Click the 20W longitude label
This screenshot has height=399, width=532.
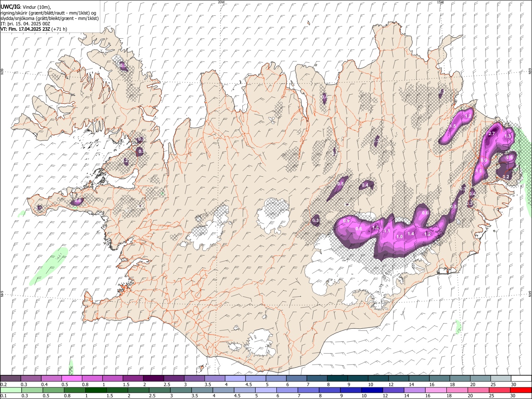click(x=221, y=2)
